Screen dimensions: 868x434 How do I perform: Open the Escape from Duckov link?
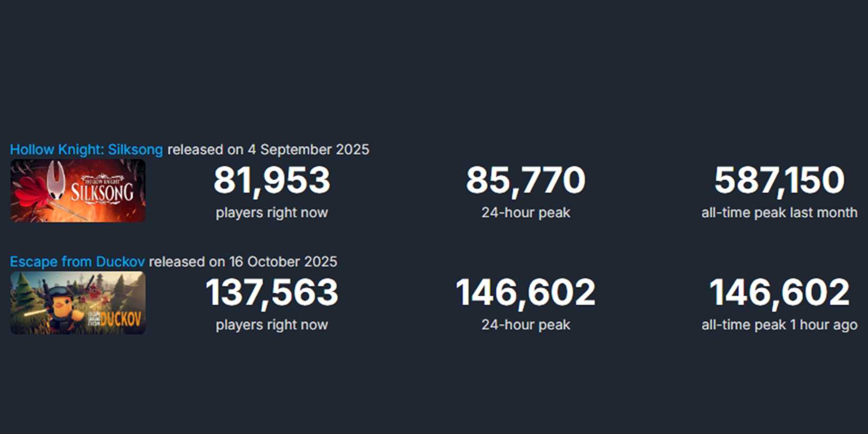(x=77, y=261)
